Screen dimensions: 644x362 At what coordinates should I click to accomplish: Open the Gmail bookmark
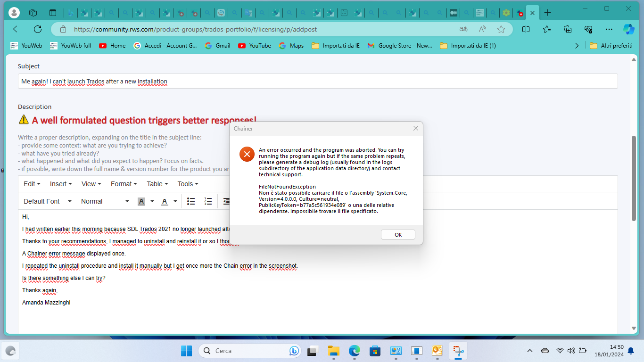[217, 46]
